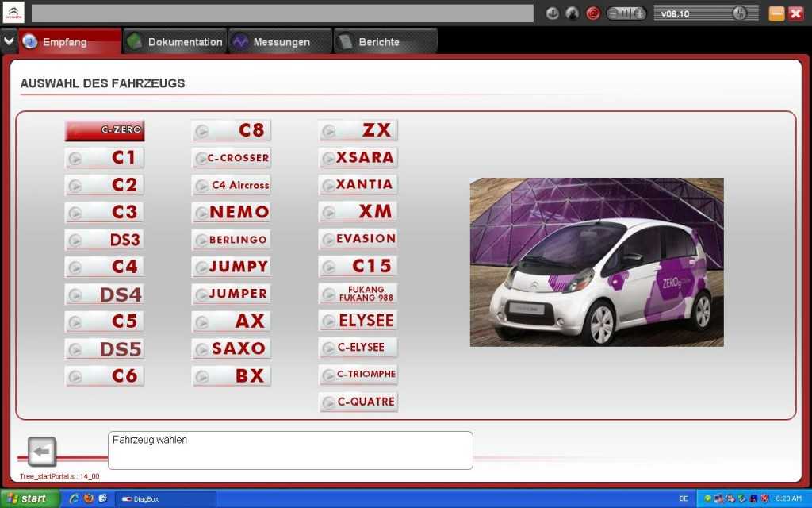The height and width of the screenshot is (508, 812).
Task: Click the C-ZERO car preview image
Action: (x=596, y=262)
